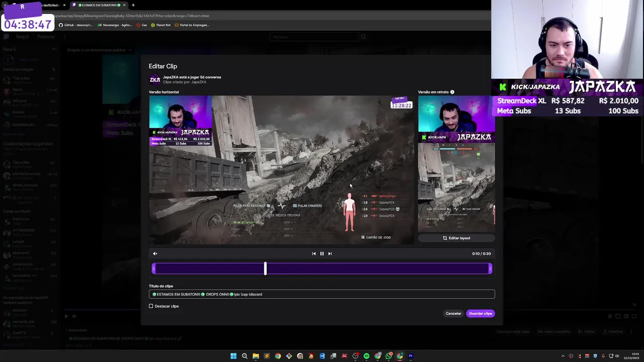This screenshot has width=644, height=362.
Task: Open Sublime Text from the taskbar
Action: point(267,356)
